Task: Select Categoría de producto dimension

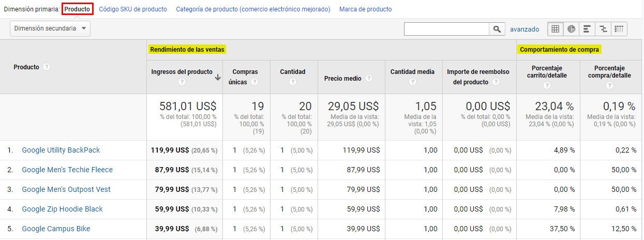Action: pos(253,9)
